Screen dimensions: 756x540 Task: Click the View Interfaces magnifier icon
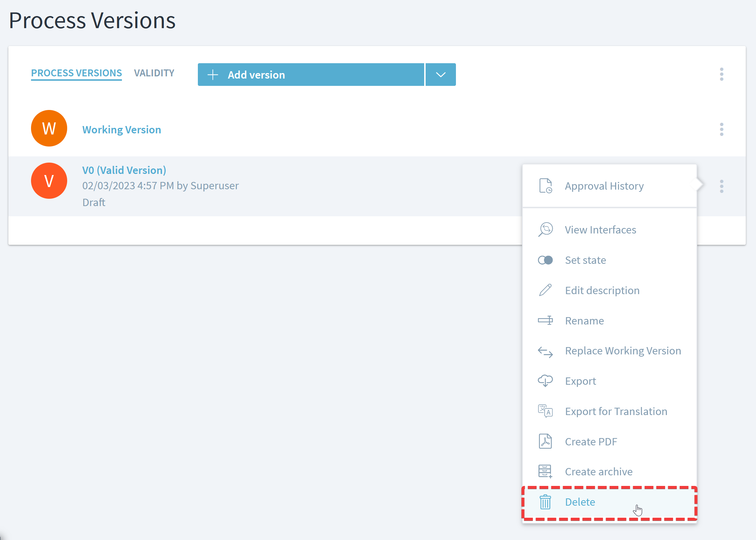tap(545, 229)
